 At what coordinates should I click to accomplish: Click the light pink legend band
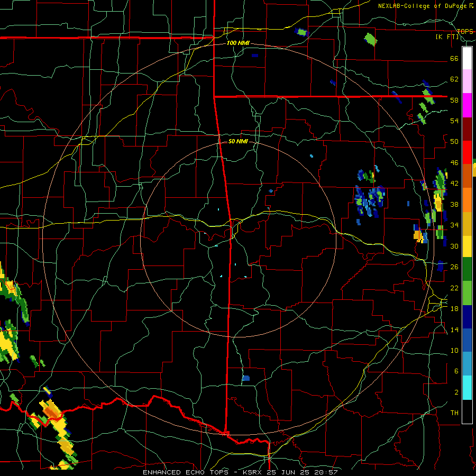click(467, 81)
